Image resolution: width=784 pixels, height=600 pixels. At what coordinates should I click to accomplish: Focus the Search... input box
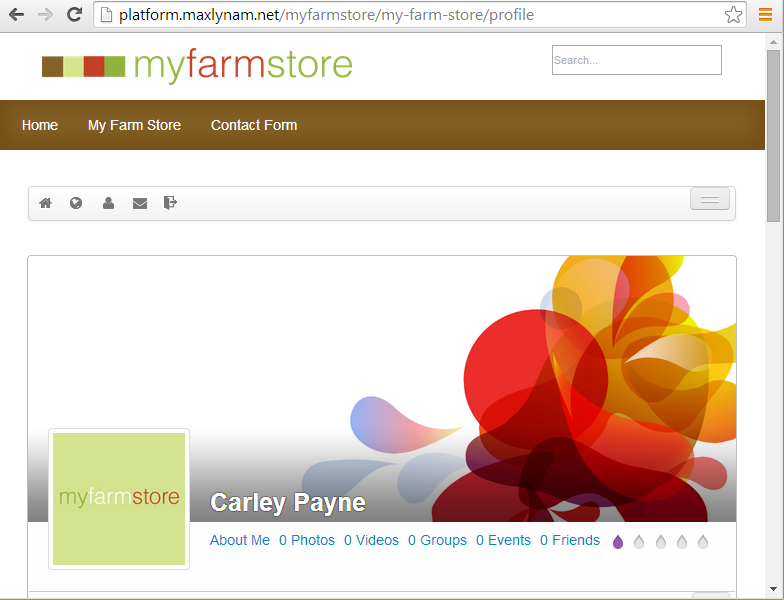(636, 60)
